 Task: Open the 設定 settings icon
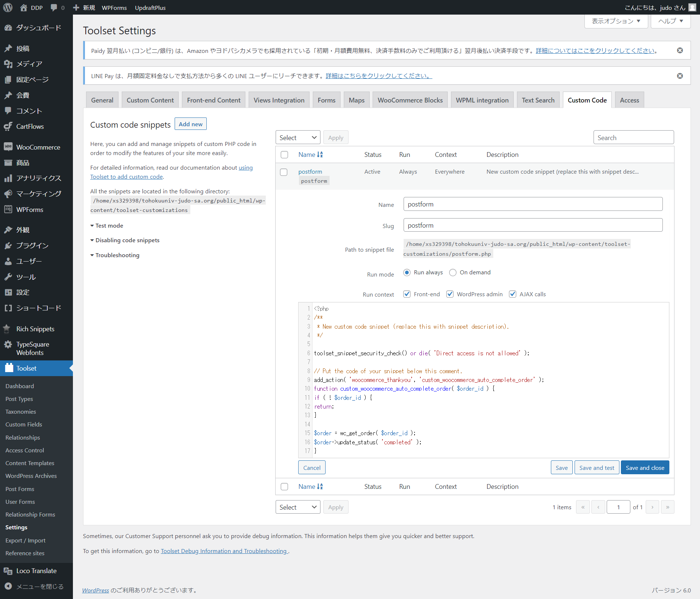[x=8, y=292]
